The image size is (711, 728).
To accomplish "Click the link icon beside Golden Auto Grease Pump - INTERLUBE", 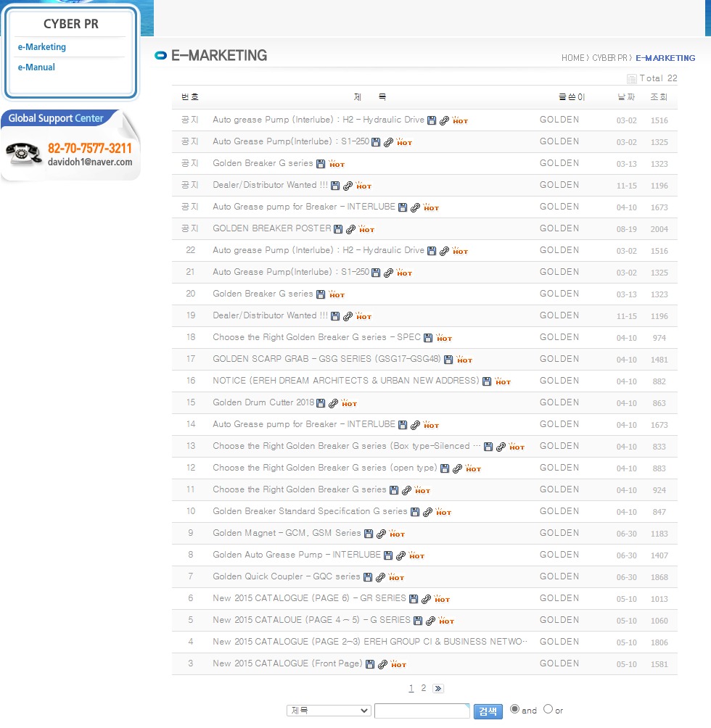I will (400, 555).
